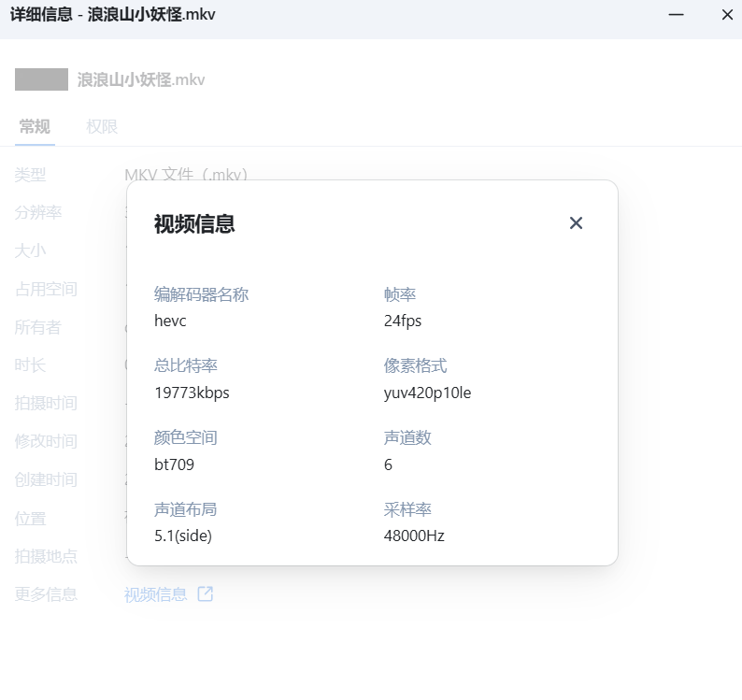The height and width of the screenshot is (700, 742).
Task: Click the pixel format value yuv420p10le
Action: (x=427, y=393)
